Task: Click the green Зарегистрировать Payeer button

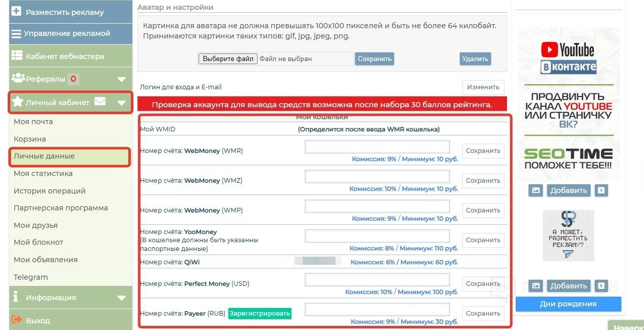Action: coord(260,313)
